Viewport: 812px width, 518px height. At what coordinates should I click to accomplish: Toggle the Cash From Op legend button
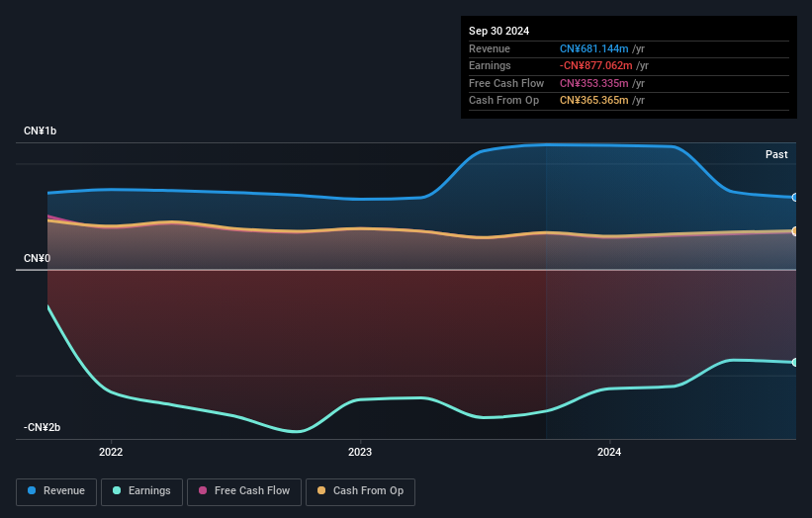(x=360, y=491)
